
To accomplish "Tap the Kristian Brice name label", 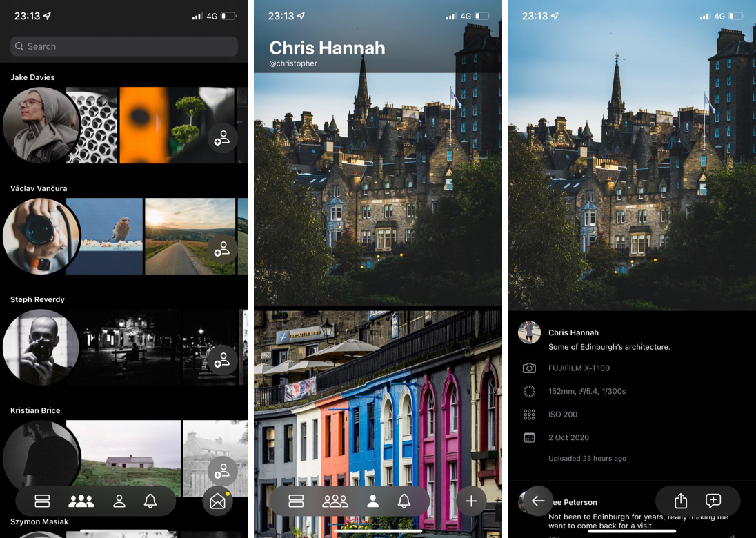I will coord(35,410).
